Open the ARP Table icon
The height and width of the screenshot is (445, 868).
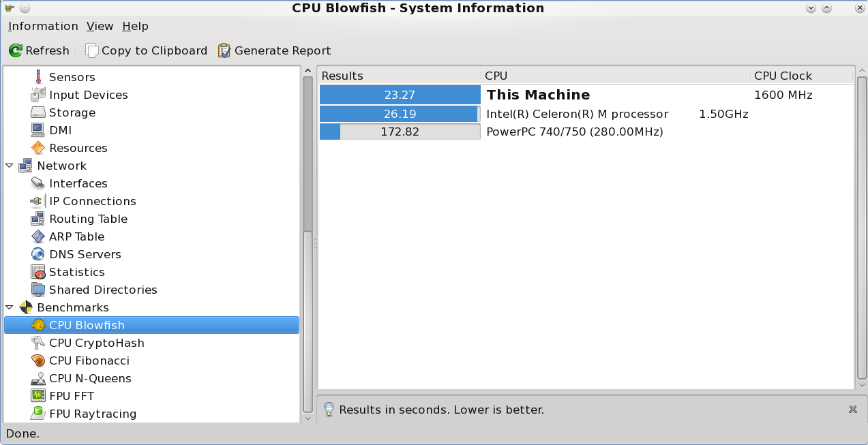pos(38,236)
